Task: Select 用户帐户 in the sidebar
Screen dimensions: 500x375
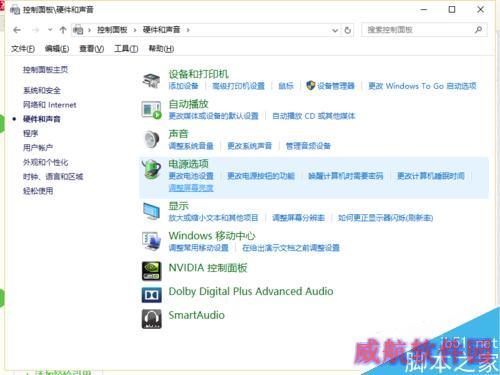Action: click(x=38, y=148)
